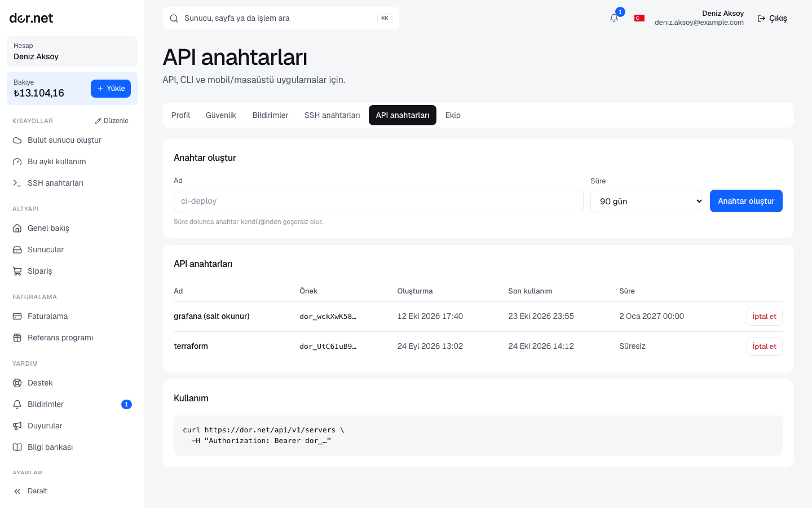Viewport: 812px width, 508px height.
Task: Click the Sunucular sidebar label
Action: pyautogui.click(x=46, y=249)
